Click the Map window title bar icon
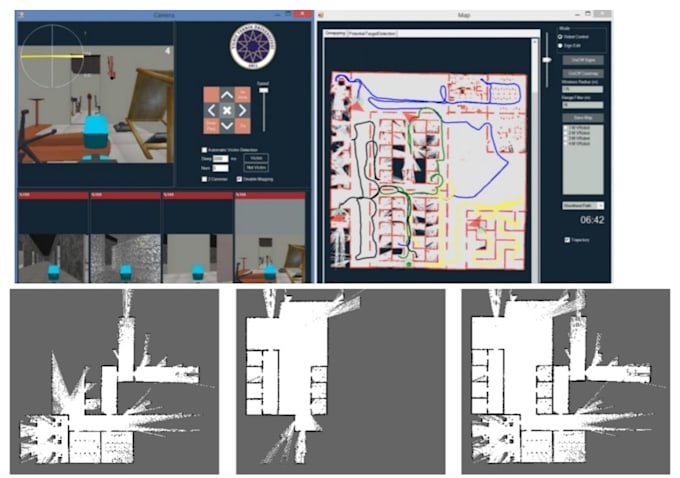This screenshot has height=478, width=680. pos(321,15)
